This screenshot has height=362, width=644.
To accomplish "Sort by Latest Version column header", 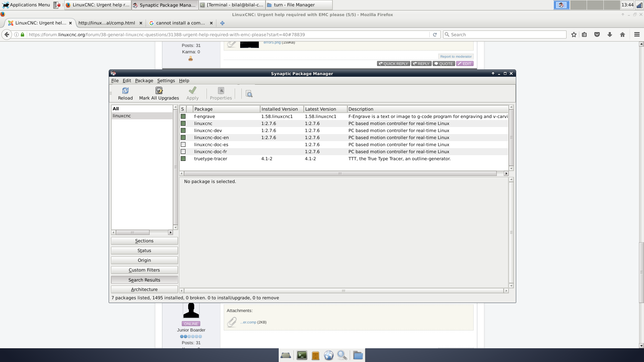I will click(x=325, y=109).
